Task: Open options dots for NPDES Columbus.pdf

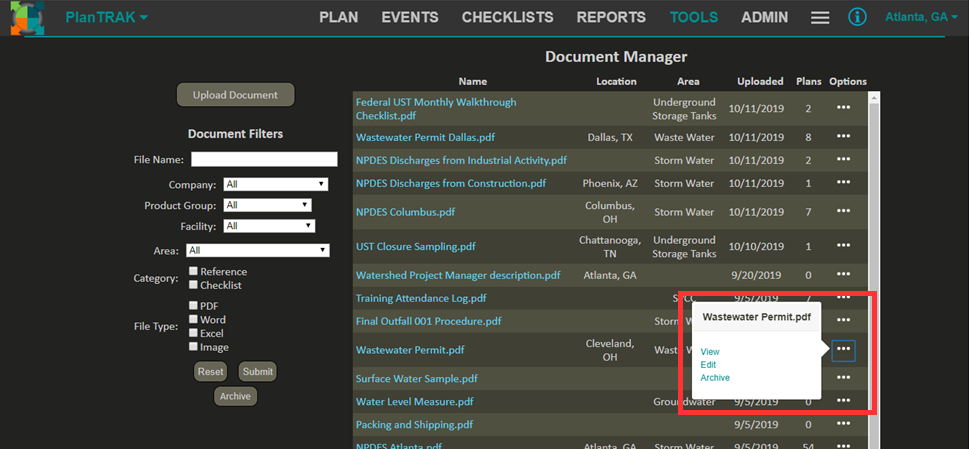Action: pos(844,211)
